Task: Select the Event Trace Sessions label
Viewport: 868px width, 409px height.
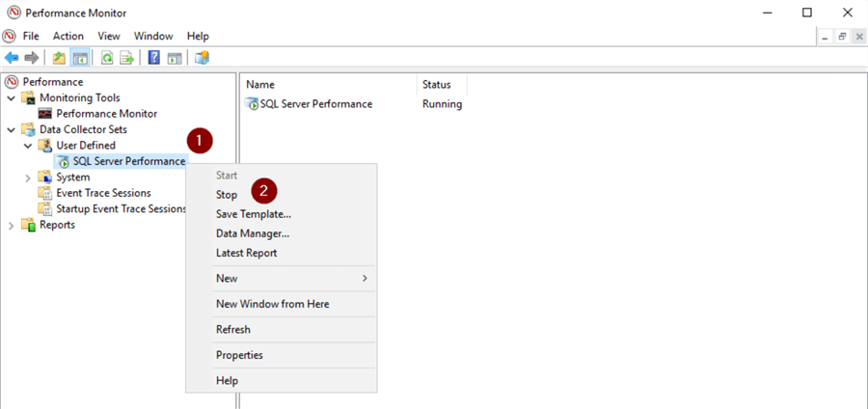Action: 103,193
